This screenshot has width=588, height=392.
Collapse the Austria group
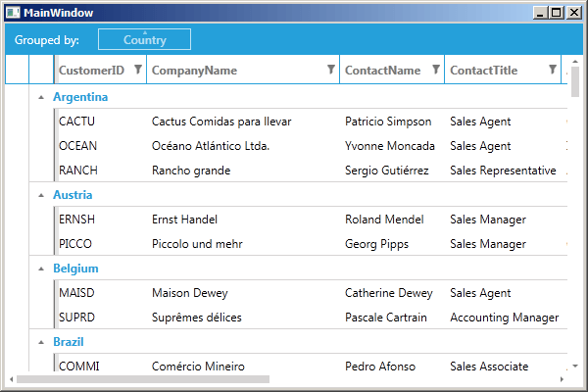(40, 195)
